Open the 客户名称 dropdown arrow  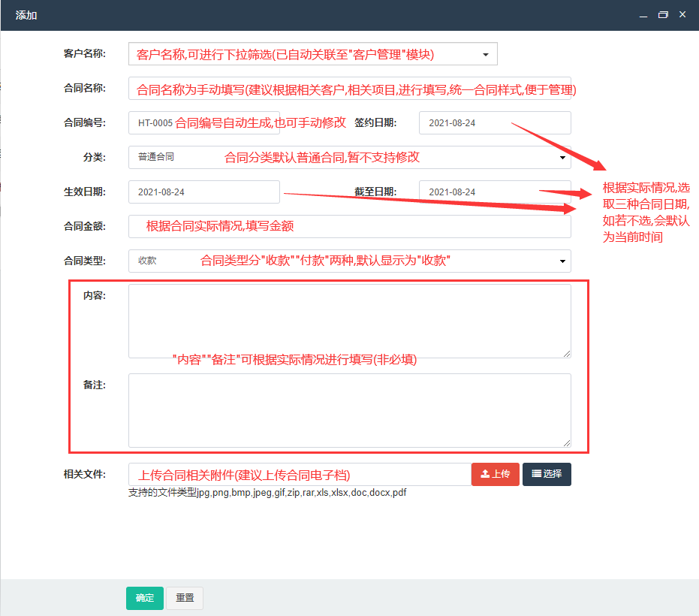point(486,54)
